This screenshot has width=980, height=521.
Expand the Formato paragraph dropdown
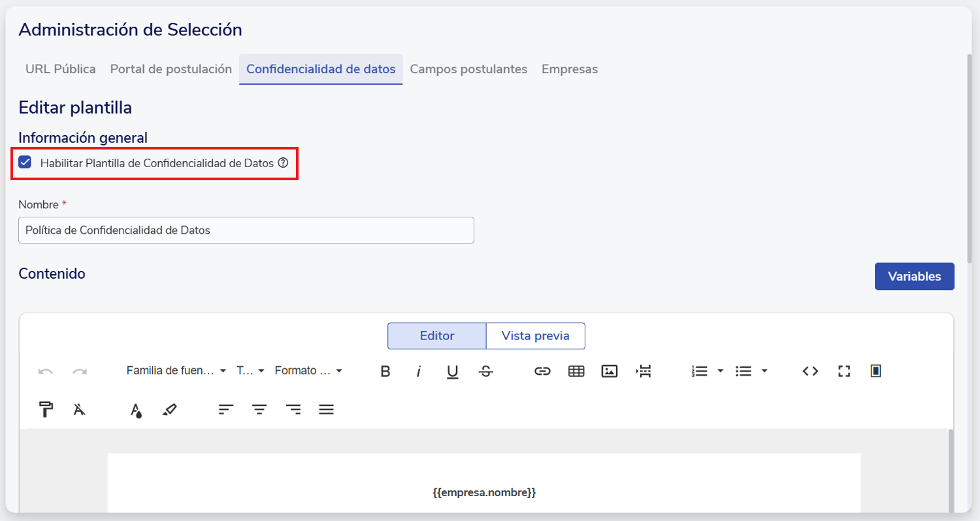tap(308, 371)
